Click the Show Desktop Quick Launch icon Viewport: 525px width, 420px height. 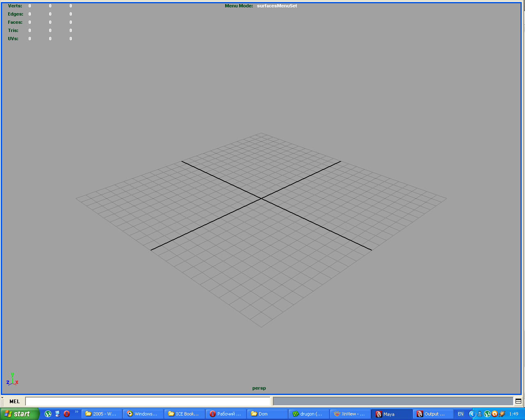pos(57,414)
